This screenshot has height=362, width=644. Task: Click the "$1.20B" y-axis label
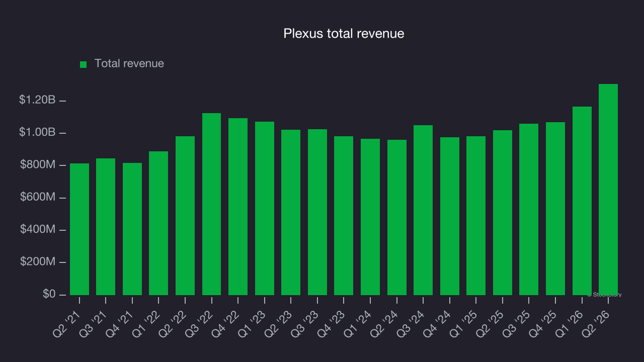pyautogui.click(x=37, y=100)
